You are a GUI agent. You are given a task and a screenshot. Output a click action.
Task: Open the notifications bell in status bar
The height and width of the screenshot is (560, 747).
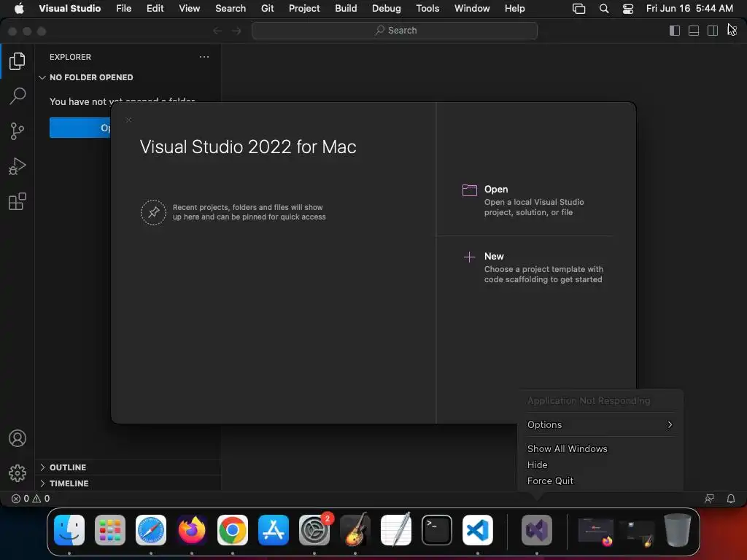pyautogui.click(x=731, y=499)
